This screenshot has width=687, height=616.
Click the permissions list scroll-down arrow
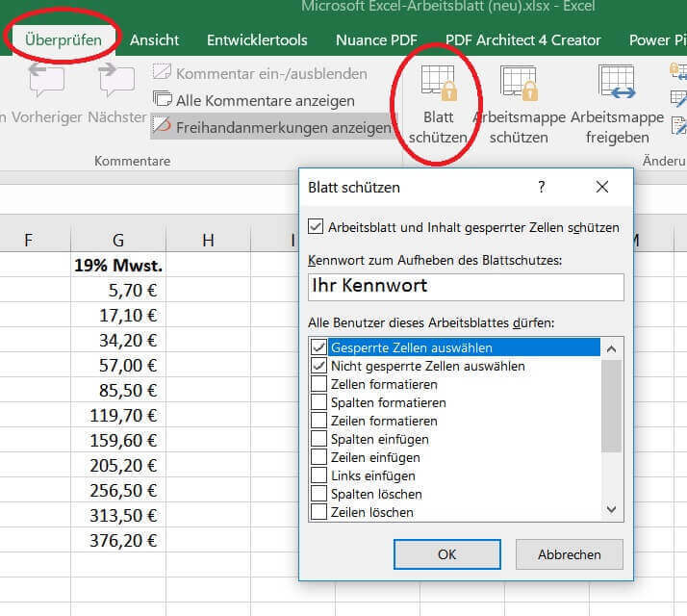tap(612, 509)
